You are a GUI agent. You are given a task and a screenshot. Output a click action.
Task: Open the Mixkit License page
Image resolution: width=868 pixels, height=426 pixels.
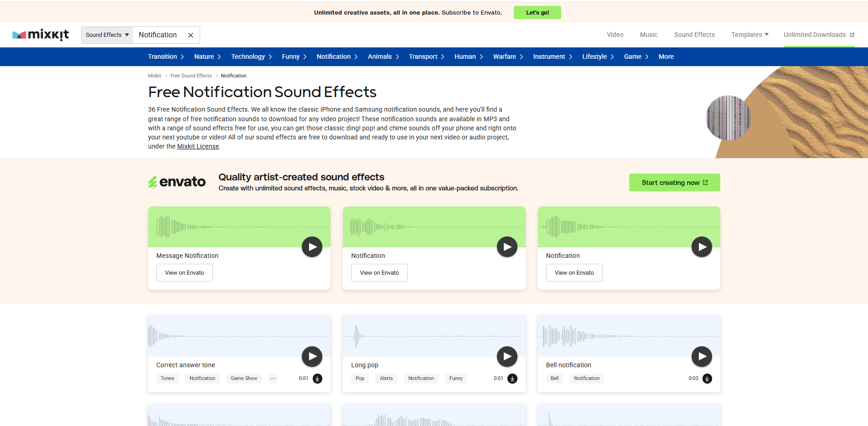click(198, 146)
